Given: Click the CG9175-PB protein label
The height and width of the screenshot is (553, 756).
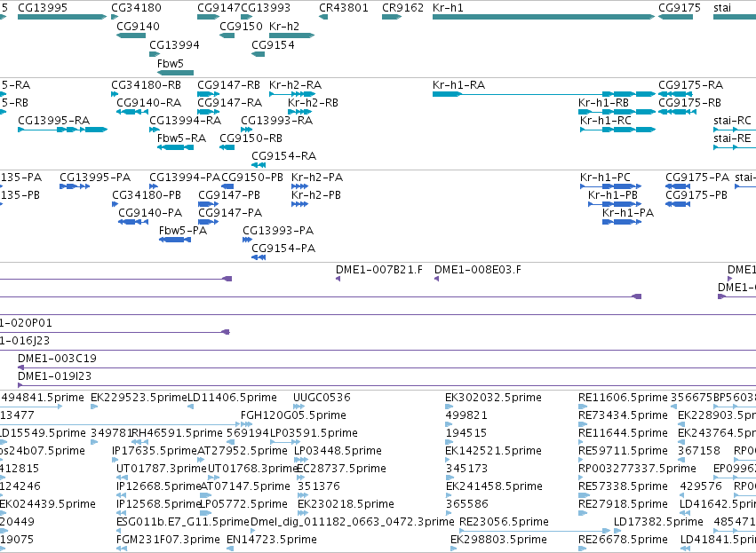Looking at the screenshot, I should [696, 195].
